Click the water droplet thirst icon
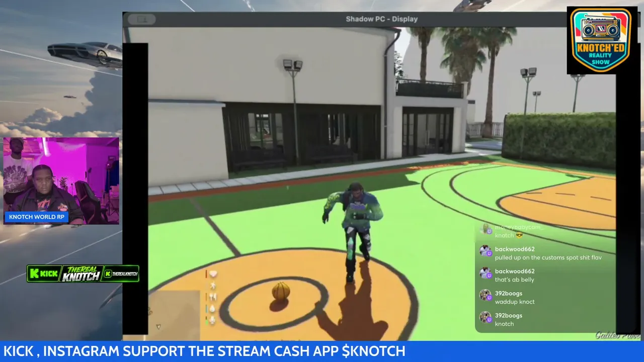644x362 pixels. 212,309
